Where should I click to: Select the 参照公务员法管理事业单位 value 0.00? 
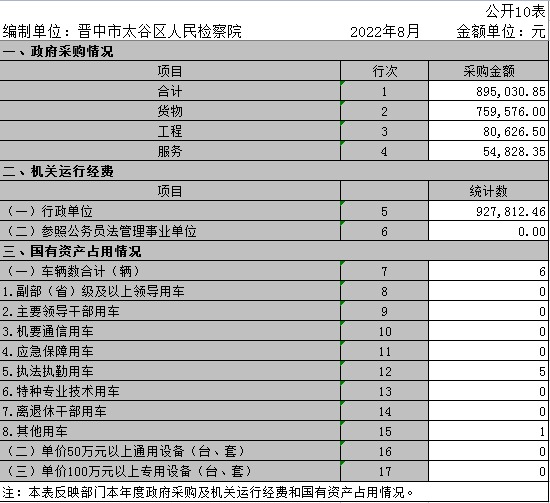(488, 231)
